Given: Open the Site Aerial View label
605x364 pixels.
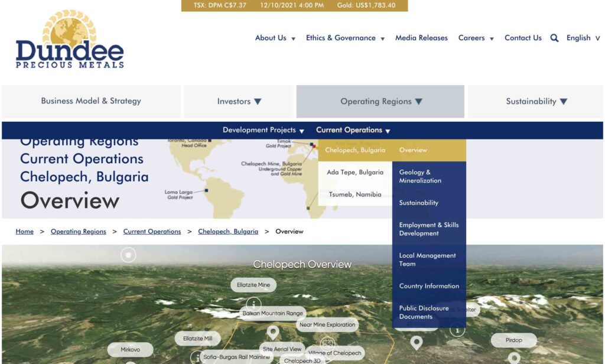Looking at the screenshot, I should tap(282, 349).
